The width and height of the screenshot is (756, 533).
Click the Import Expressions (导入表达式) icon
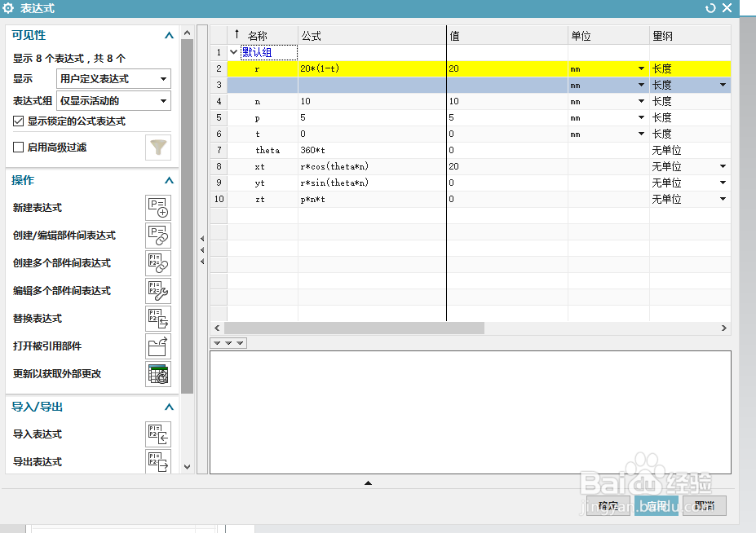pyautogui.click(x=158, y=434)
